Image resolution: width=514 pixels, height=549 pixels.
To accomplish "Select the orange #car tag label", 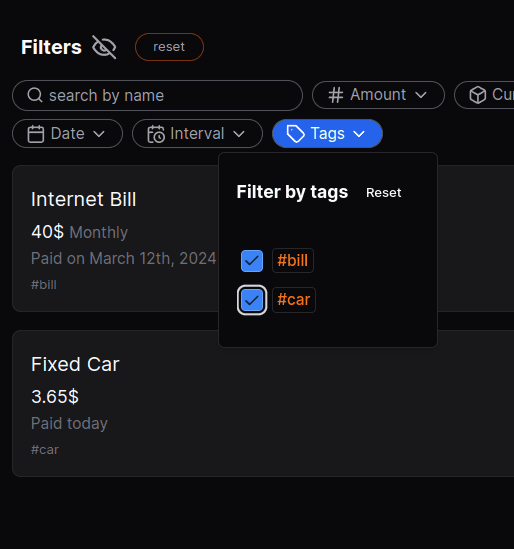I will 294,300.
